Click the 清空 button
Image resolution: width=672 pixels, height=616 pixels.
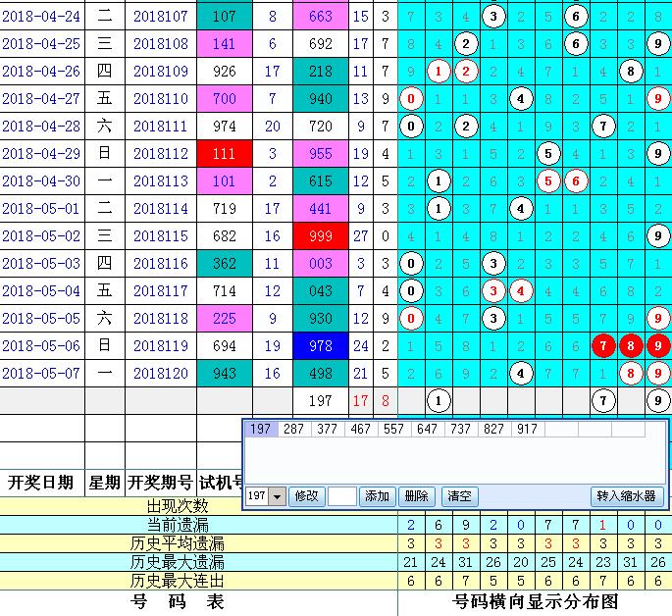click(459, 496)
